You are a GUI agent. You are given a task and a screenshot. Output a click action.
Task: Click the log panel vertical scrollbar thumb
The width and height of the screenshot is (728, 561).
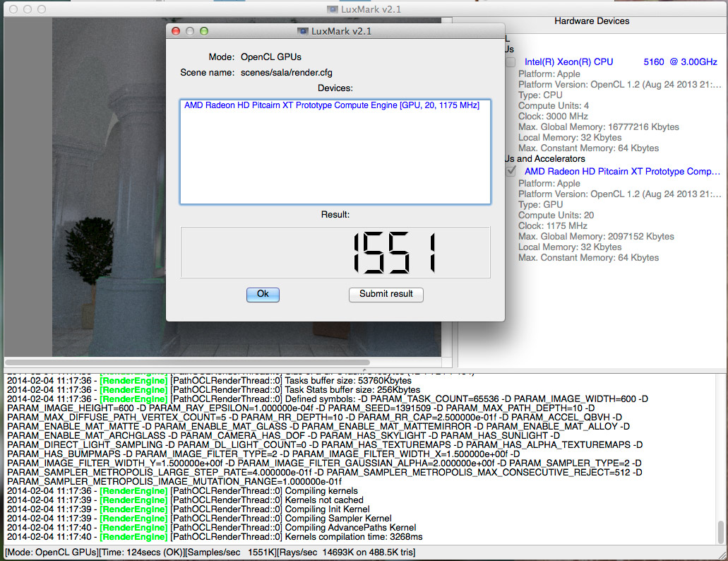point(720,531)
